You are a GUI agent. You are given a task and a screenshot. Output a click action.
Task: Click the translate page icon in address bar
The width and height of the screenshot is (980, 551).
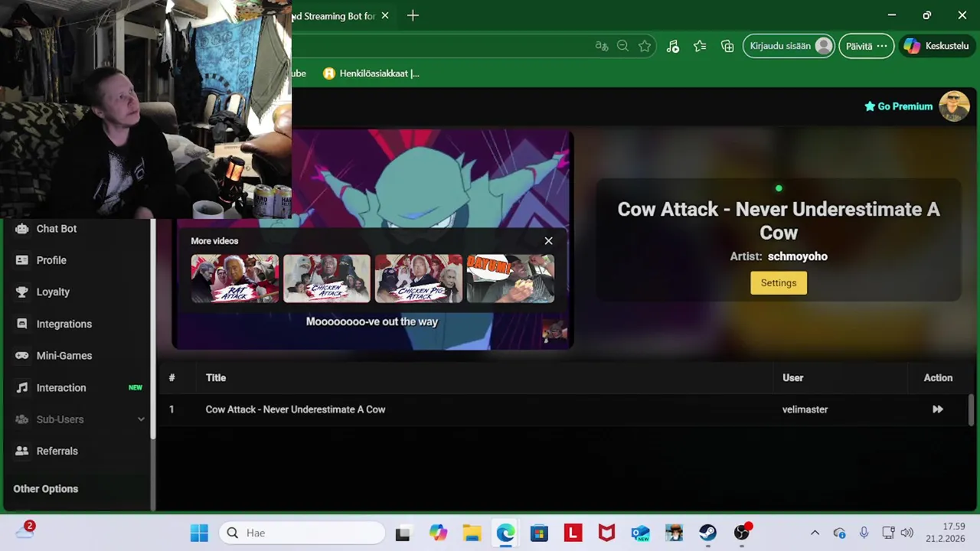(601, 46)
